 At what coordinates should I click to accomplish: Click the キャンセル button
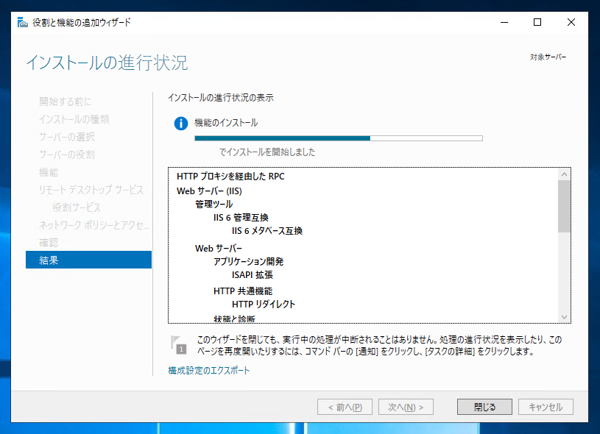pos(546,407)
